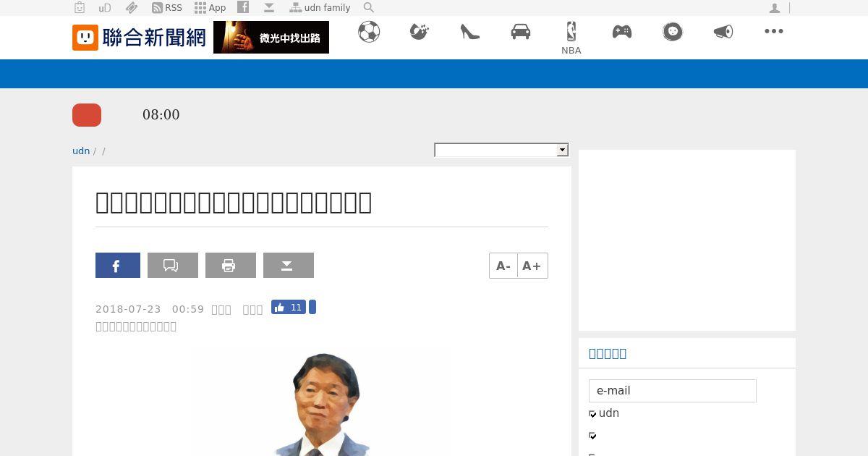Click the 08:00 time text
Viewport: 868px width, 456px height.
tap(161, 114)
